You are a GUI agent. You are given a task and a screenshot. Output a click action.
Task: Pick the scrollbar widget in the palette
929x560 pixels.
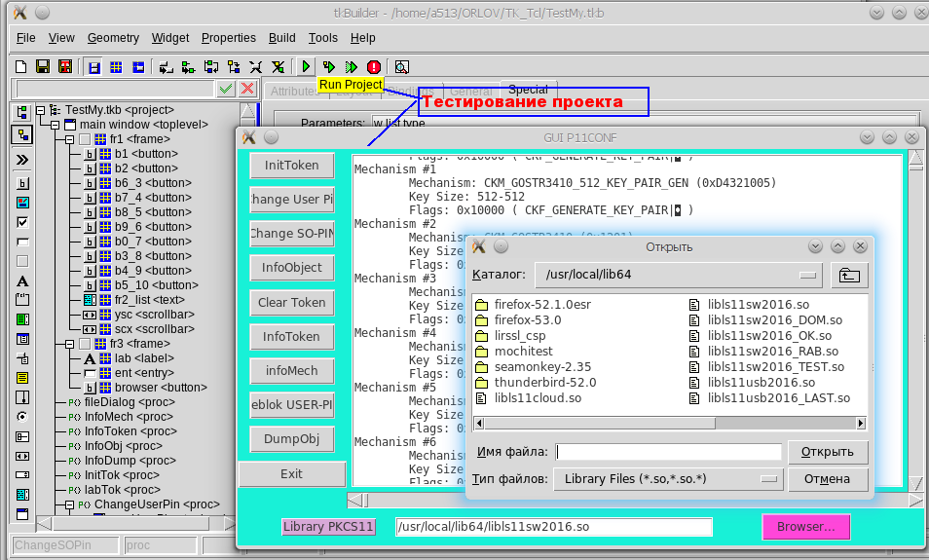click(x=22, y=456)
